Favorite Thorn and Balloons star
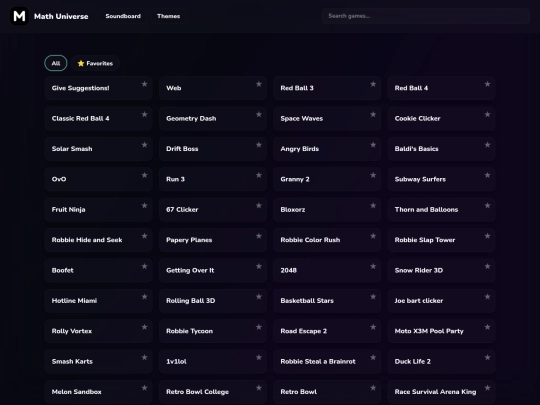The image size is (540, 405). pyautogui.click(x=487, y=206)
